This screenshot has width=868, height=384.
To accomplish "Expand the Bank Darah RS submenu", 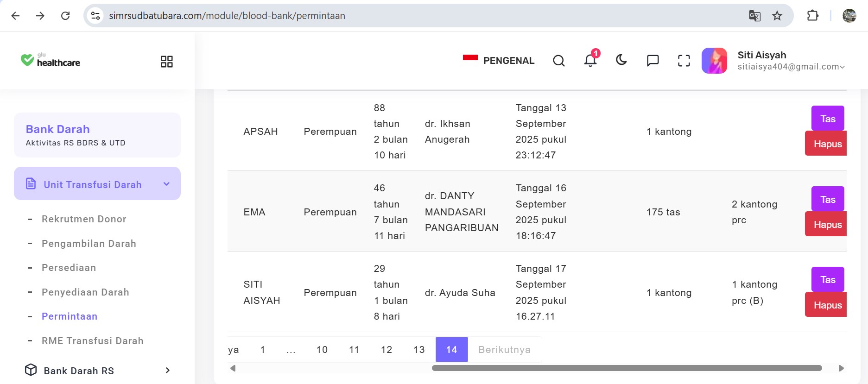I will click(168, 370).
